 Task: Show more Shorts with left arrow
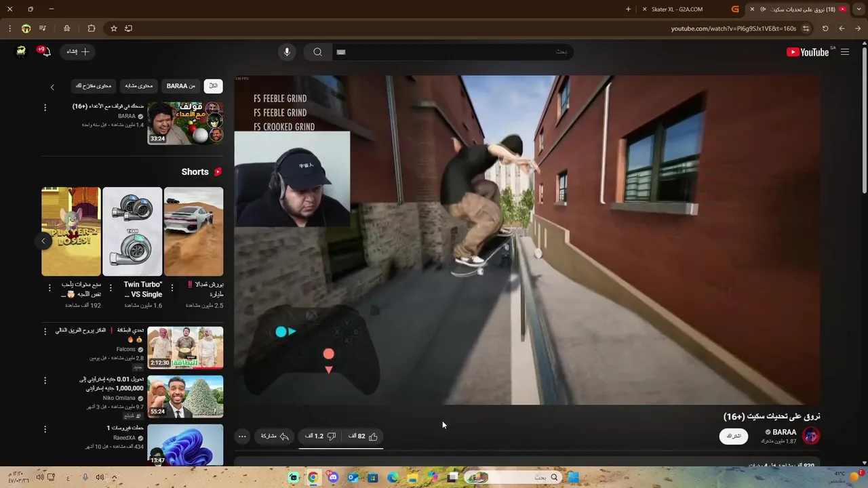[43, 241]
